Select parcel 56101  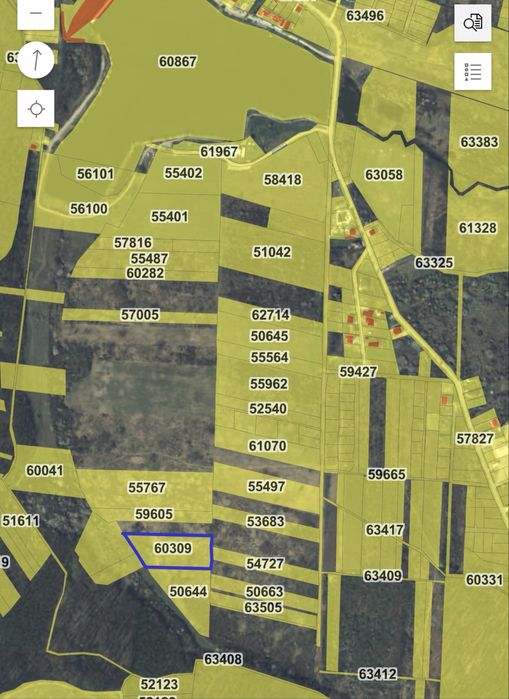point(95,174)
